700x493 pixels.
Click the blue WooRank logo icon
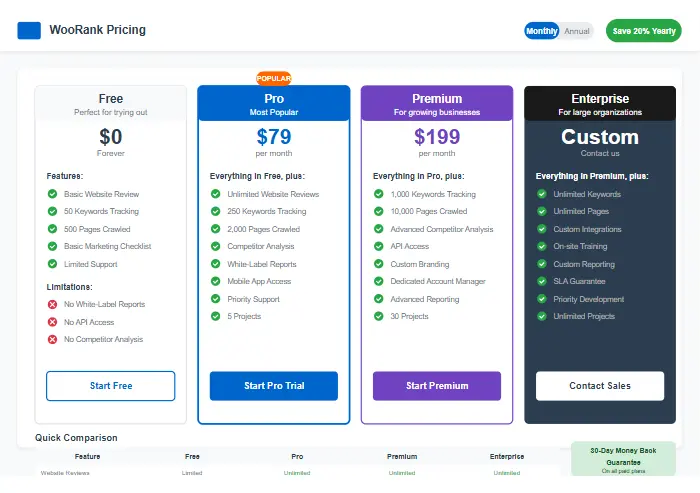point(29,30)
